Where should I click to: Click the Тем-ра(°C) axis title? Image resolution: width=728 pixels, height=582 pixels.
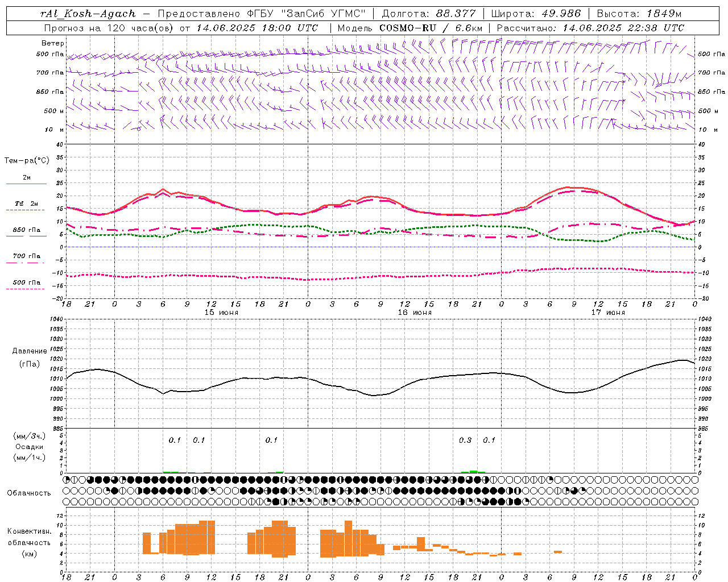coord(27,161)
